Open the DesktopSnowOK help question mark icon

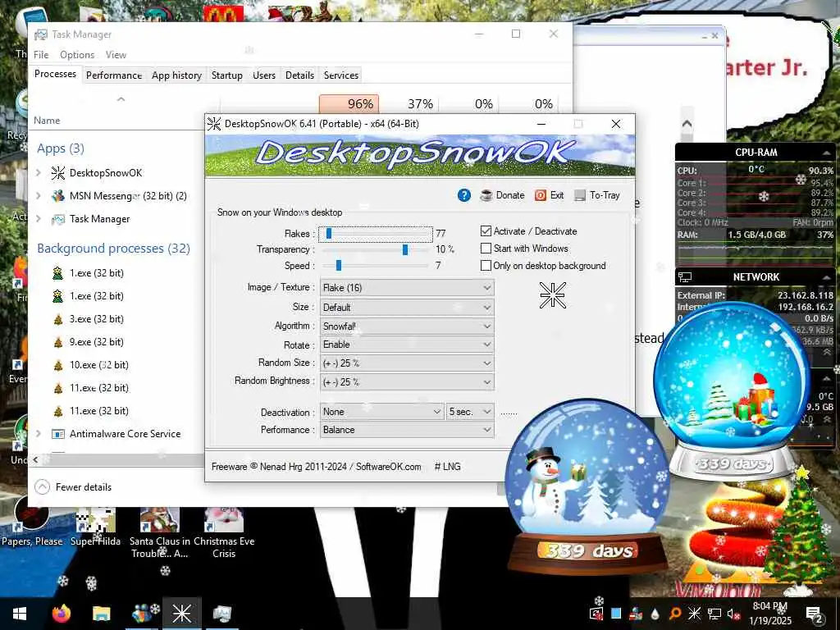464,195
